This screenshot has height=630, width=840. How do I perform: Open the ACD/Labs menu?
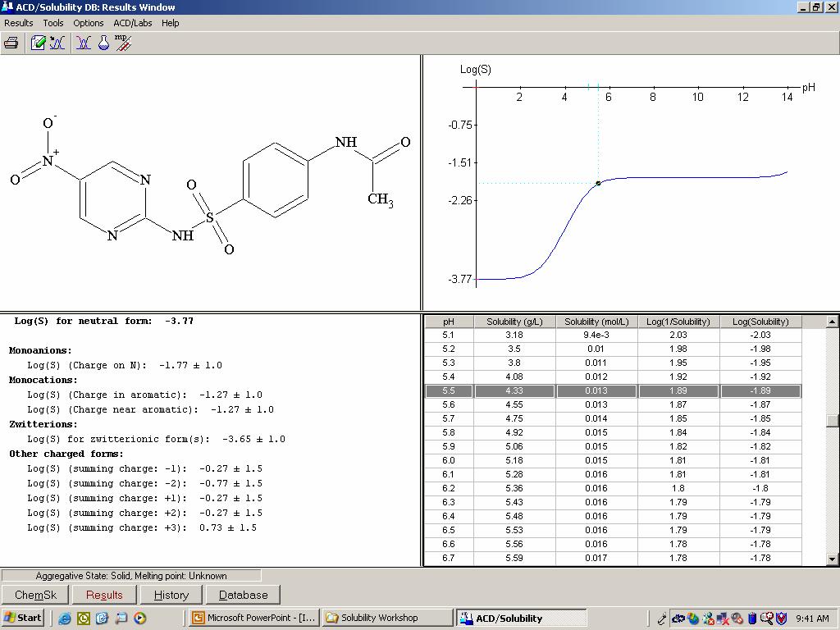[x=132, y=23]
